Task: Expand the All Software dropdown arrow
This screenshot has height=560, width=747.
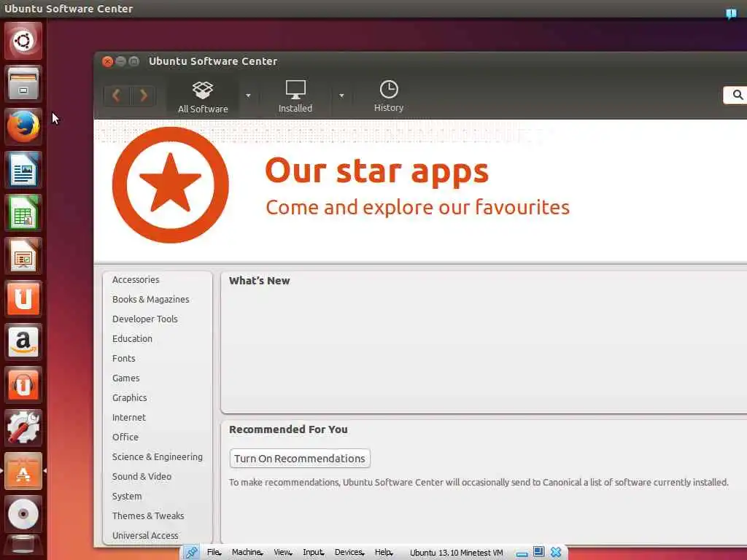Action: tap(248, 96)
